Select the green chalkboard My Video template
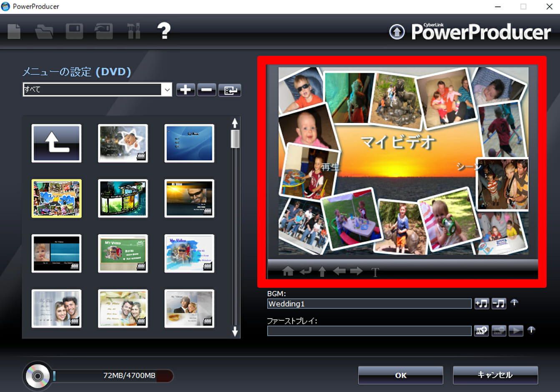This screenshot has height=392, width=560. (x=123, y=253)
